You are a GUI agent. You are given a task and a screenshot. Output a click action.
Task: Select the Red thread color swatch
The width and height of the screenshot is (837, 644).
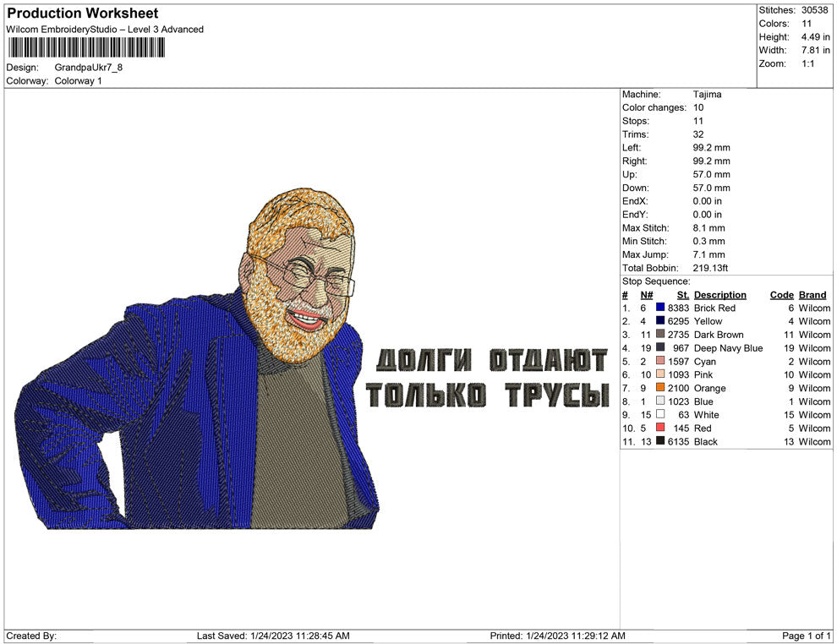[659, 428]
